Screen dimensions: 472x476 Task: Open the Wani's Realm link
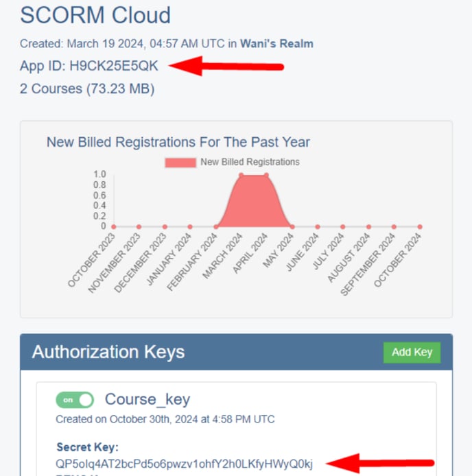point(276,44)
